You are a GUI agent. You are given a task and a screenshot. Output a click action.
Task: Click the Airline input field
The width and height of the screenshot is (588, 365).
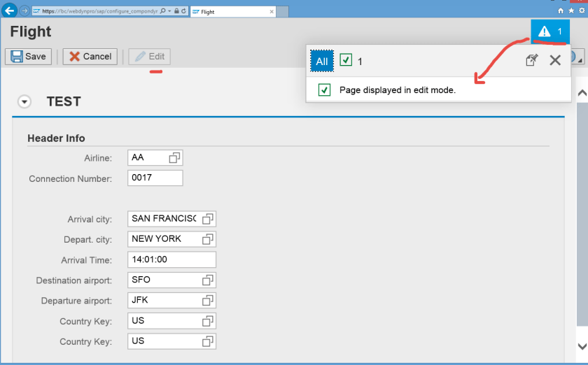pyautogui.click(x=155, y=158)
